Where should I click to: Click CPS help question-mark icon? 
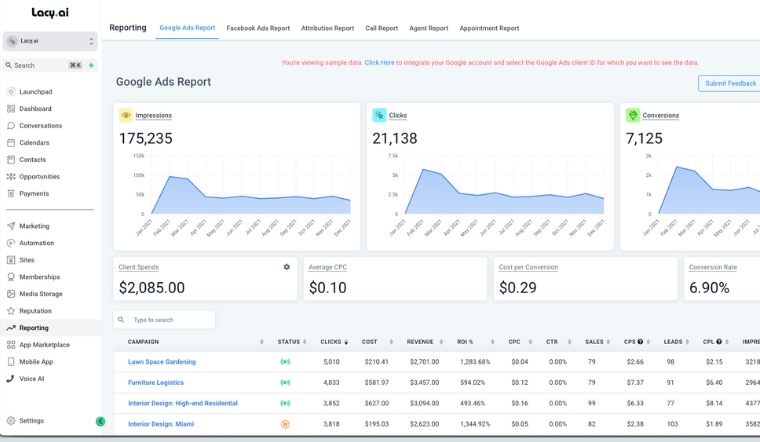[640, 342]
